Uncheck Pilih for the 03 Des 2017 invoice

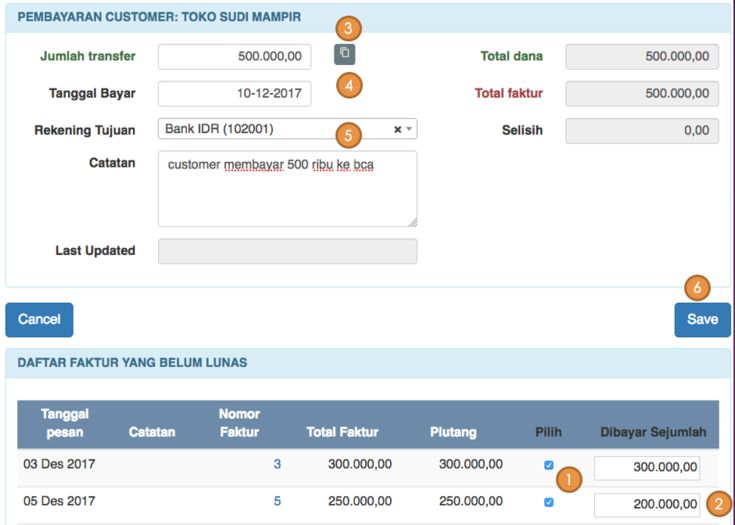pyautogui.click(x=548, y=465)
